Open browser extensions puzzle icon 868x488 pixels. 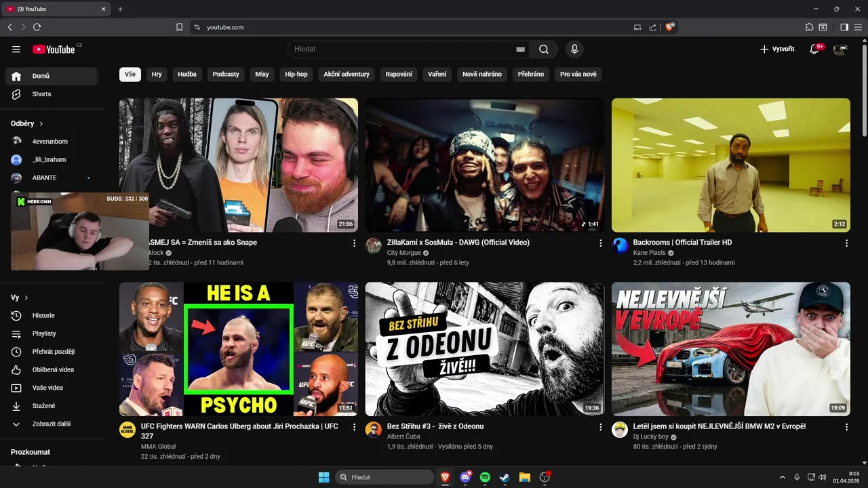coord(809,27)
